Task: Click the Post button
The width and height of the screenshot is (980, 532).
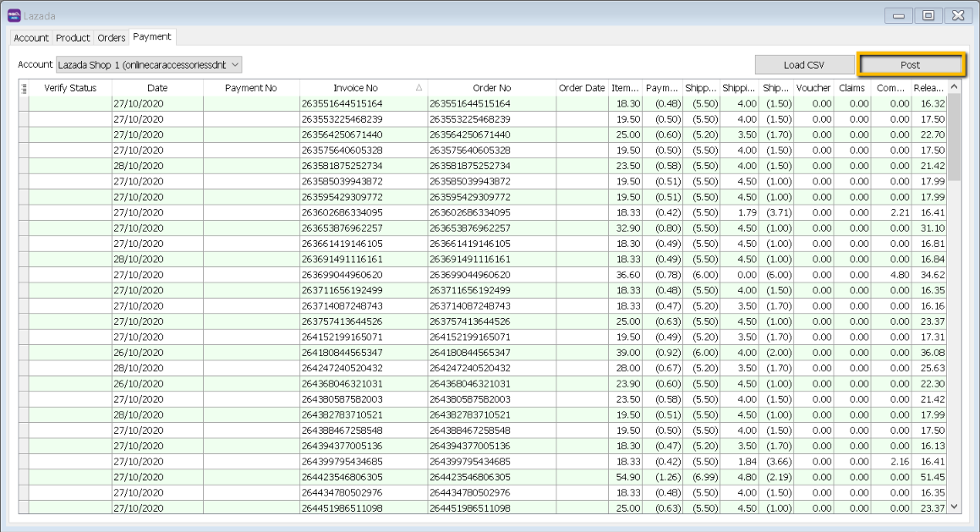Action: click(x=910, y=65)
